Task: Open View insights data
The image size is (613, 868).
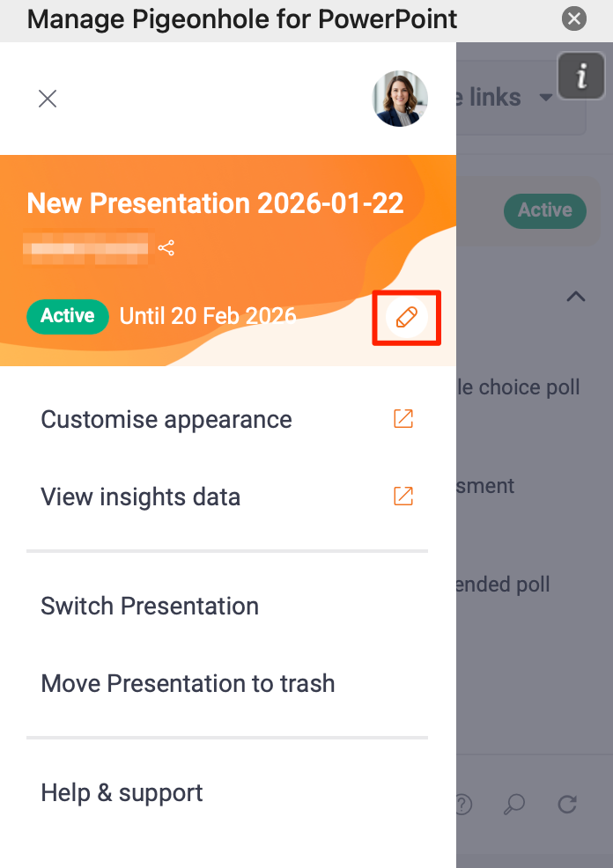Action: [141, 497]
